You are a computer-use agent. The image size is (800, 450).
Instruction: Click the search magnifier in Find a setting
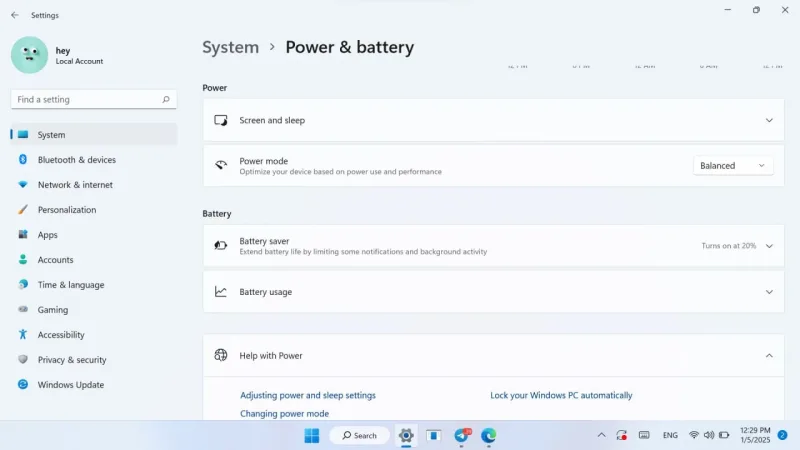coord(166,99)
